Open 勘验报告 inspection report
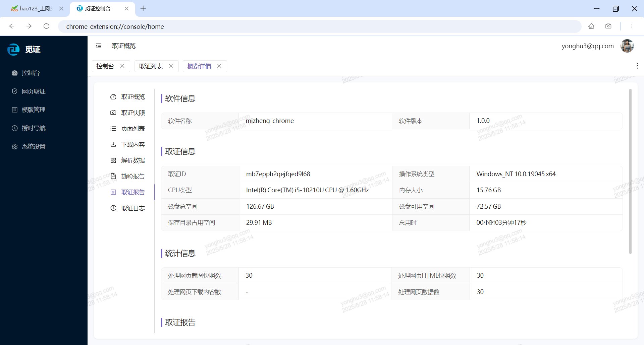Image resolution: width=644 pixels, height=345 pixels. pos(132,177)
